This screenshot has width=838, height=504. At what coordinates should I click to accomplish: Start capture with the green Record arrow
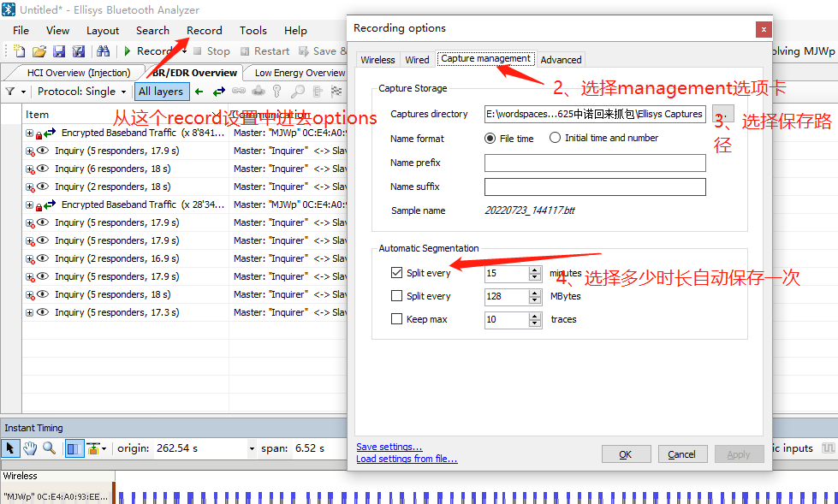tap(128, 50)
